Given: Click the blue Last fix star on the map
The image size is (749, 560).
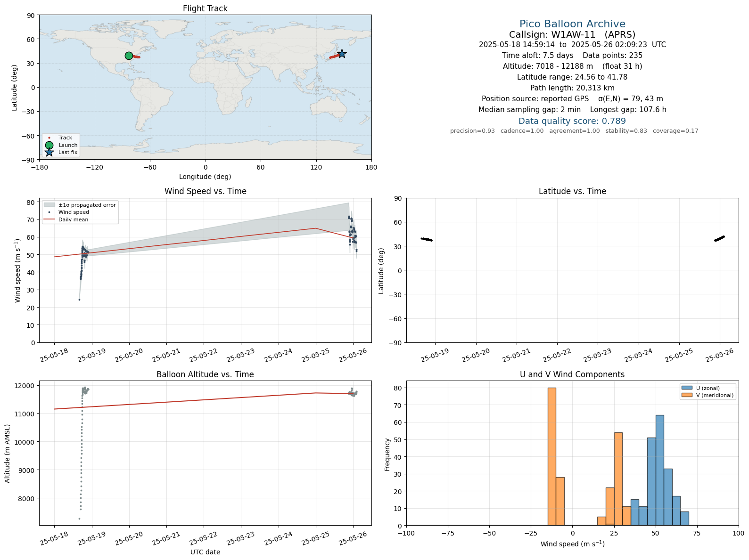Looking at the screenshot, I should (342, 54).
